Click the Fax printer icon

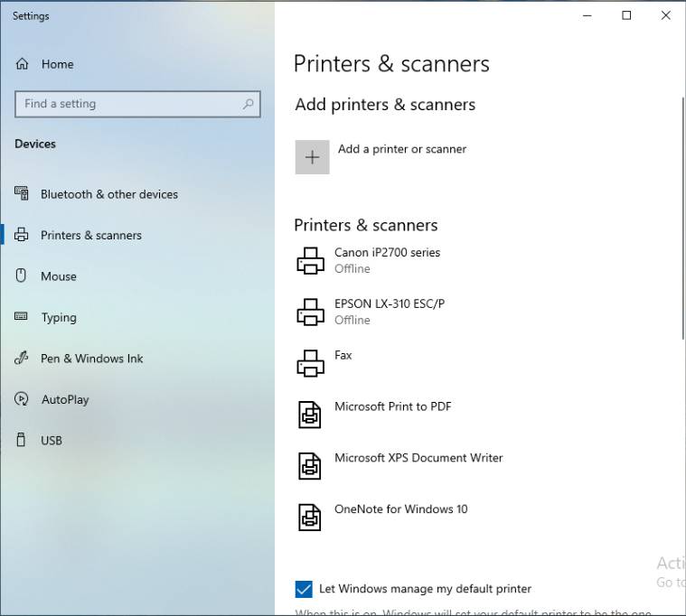311,363
